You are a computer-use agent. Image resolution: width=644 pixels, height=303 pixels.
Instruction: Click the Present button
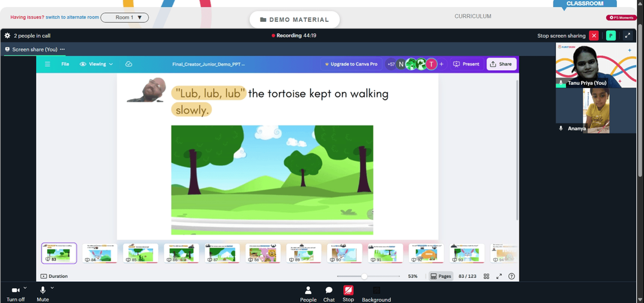[x=466, y=64]
